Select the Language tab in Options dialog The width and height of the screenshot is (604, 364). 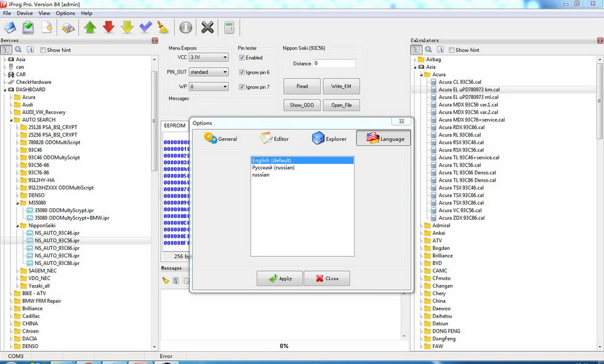click(x=384, y=138)
